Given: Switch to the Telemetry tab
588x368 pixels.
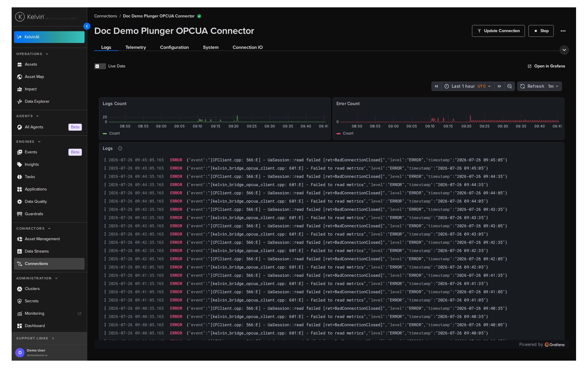Looking at the screenshot, I should pos(136,47).
